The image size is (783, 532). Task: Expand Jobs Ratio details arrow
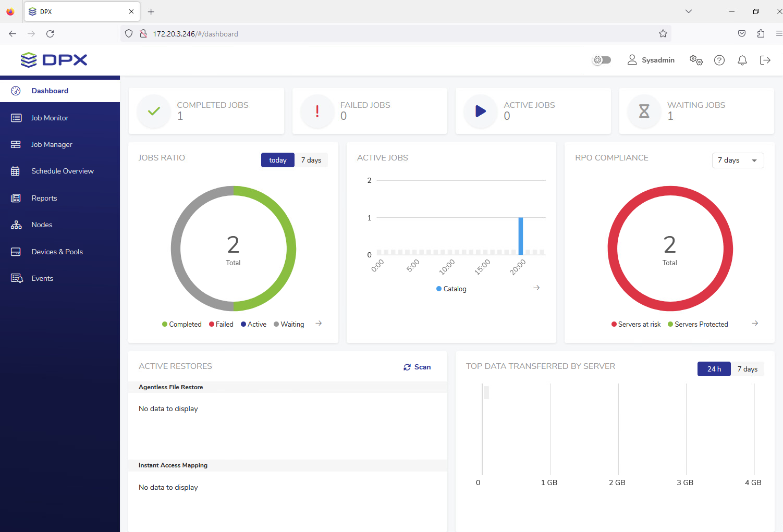click(319, 324)
